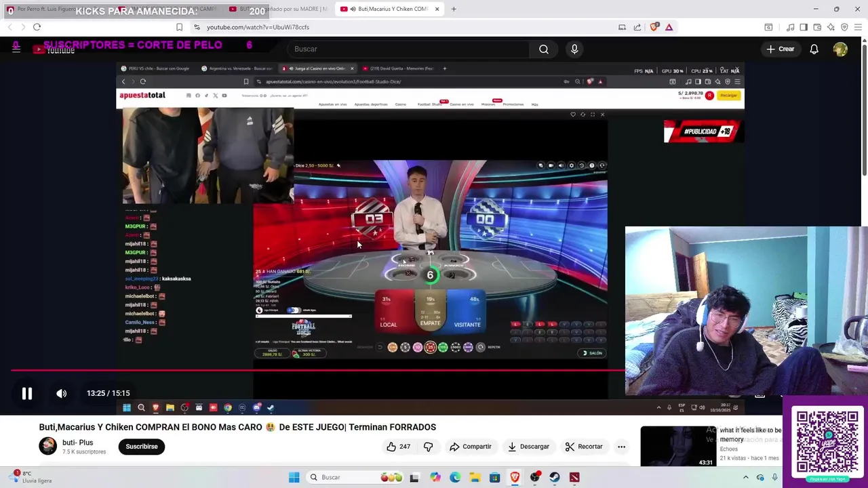Open the Brave wallet icon

pyautogui.click(x=817, y=27)
